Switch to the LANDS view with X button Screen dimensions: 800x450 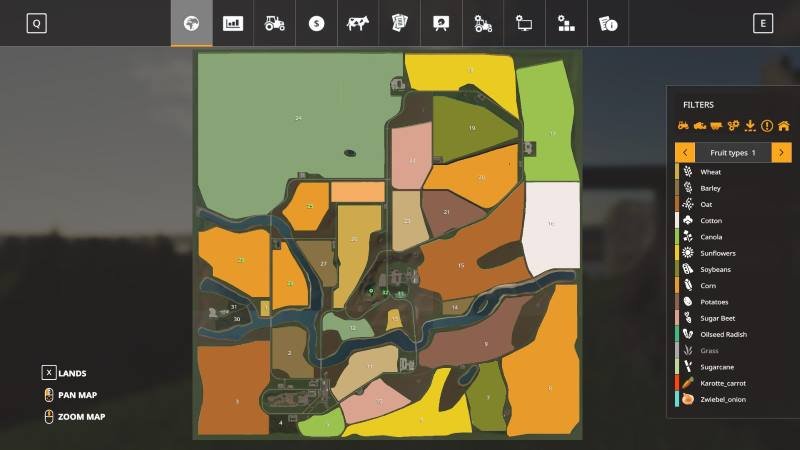(48, 373)
